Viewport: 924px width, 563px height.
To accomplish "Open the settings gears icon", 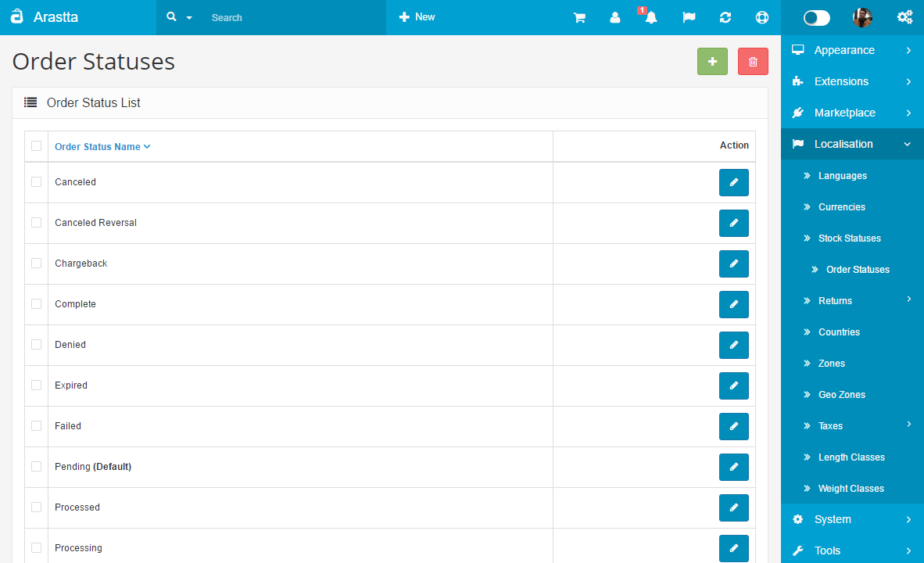I will click(904, 17).
